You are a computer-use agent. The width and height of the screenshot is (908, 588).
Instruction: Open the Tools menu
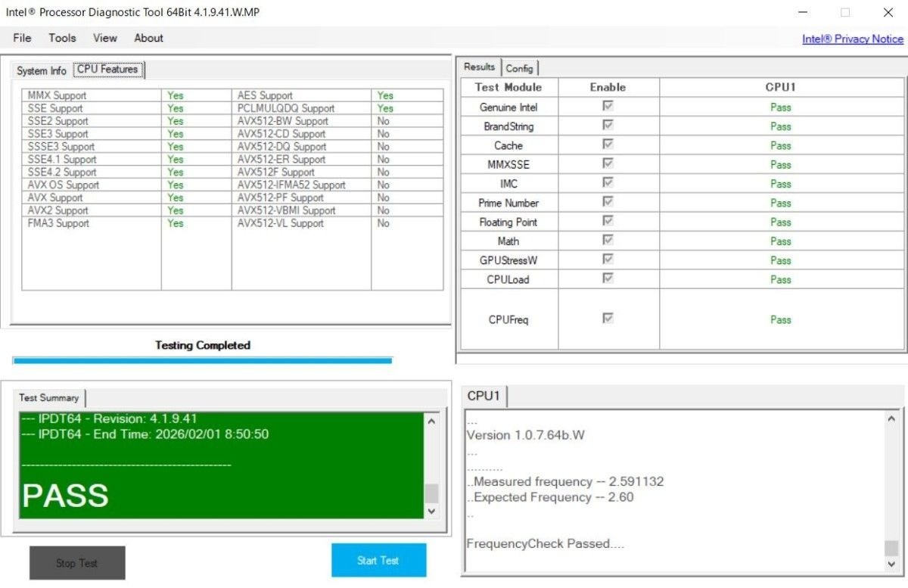[x=62, y=38]
